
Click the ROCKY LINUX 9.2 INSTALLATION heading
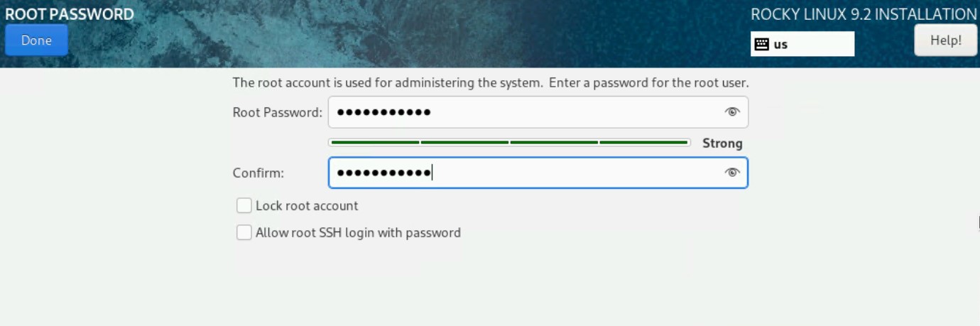pos(864,14)
